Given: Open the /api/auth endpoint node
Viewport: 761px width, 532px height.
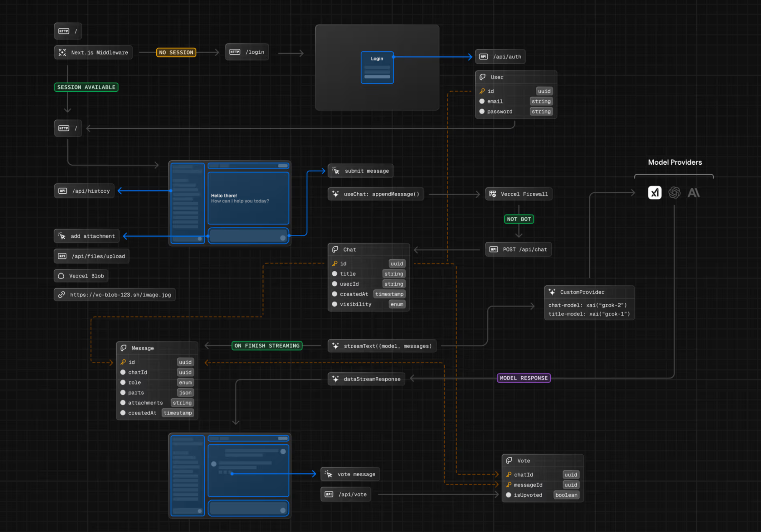Looking at the screenshot, I should [500, 57].
